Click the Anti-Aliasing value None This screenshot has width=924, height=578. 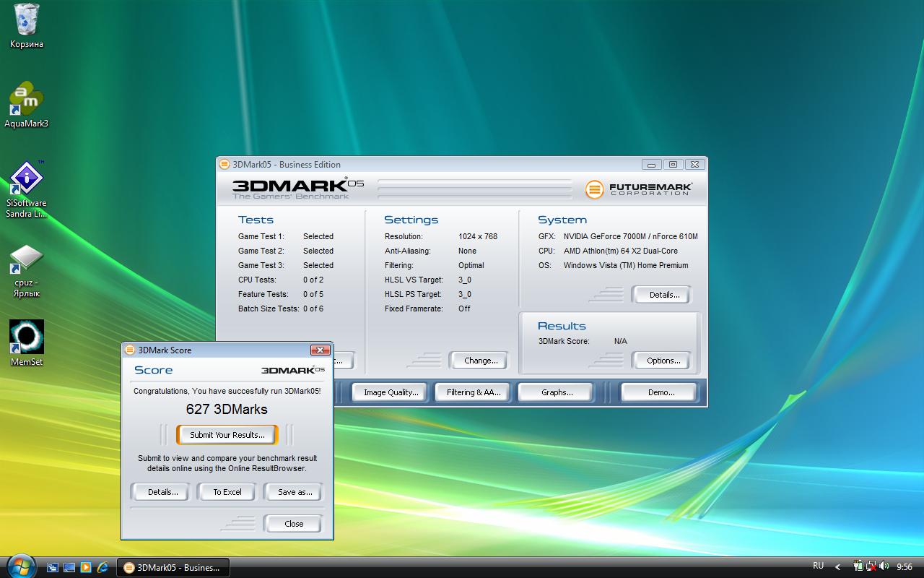click(467, 251)
